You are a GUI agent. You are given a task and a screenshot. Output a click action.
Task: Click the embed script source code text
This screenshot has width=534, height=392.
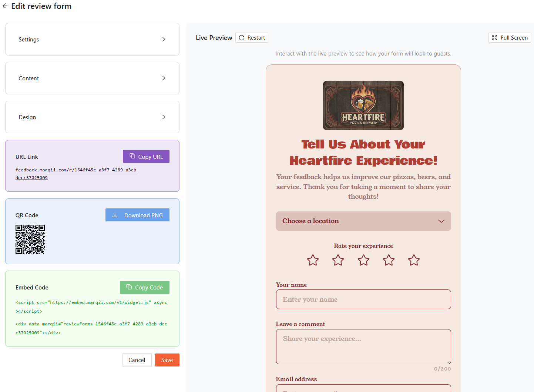coord(91,307)
